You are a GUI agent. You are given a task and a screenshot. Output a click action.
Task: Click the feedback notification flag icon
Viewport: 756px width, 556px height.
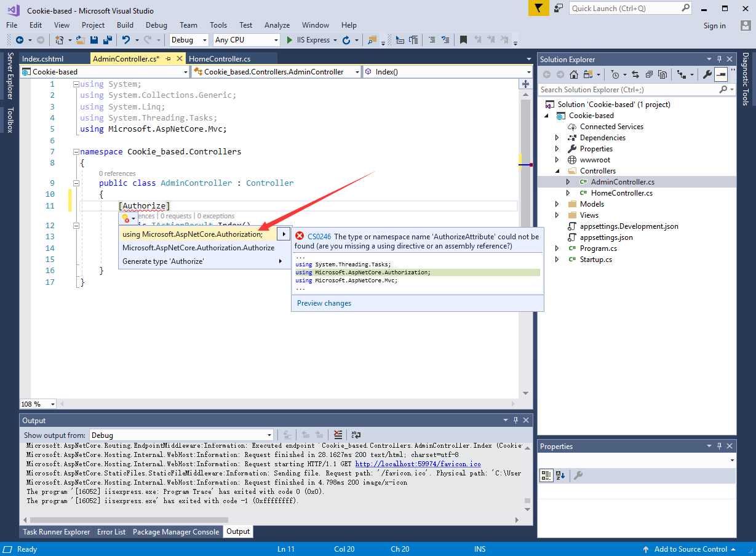pos(538,8)
